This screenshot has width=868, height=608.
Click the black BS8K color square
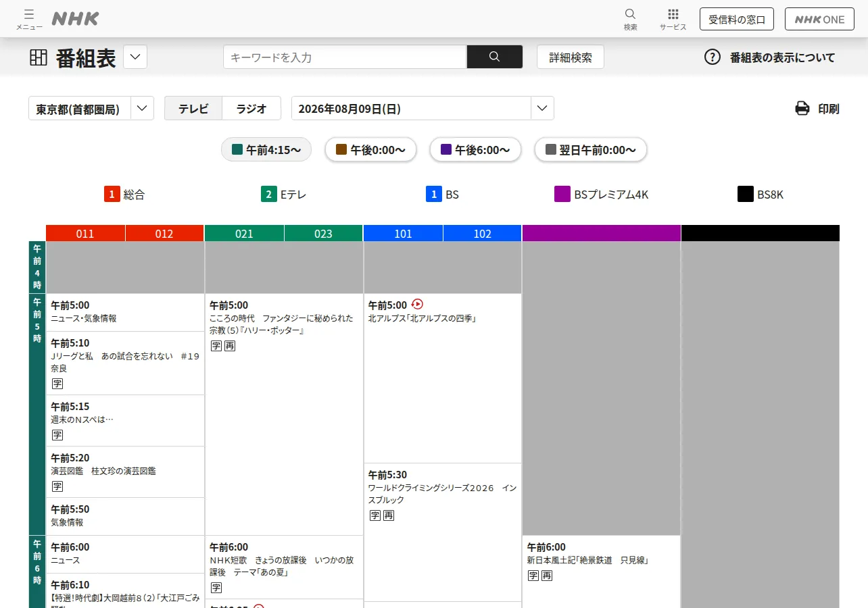[x=745, y=195]
